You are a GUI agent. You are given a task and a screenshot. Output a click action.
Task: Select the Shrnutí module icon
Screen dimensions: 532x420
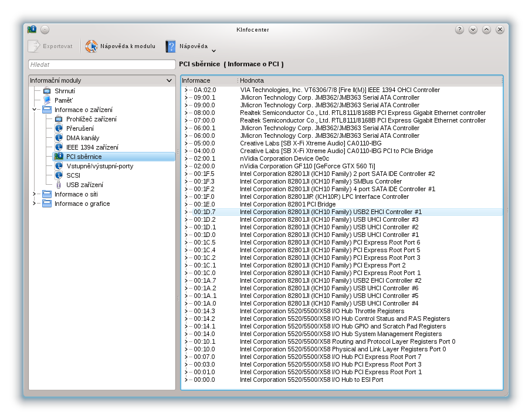pos(47,91)
